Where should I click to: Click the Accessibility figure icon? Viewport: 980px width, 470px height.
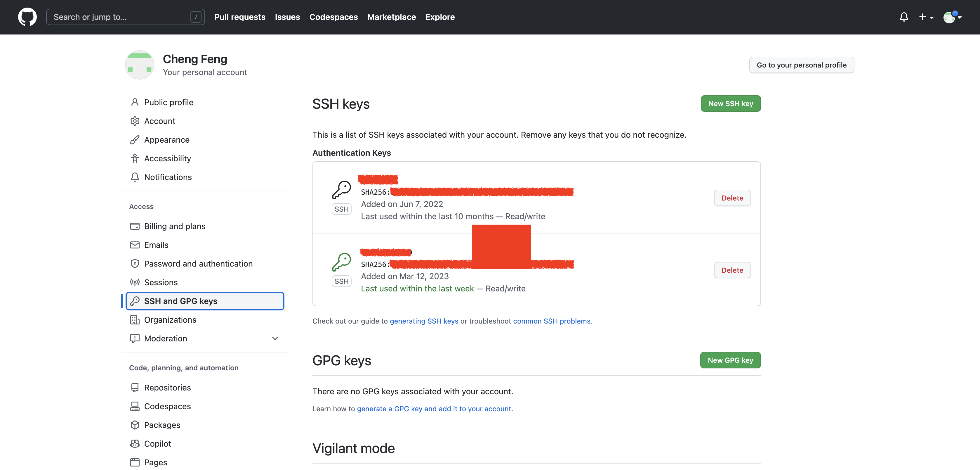135,158
